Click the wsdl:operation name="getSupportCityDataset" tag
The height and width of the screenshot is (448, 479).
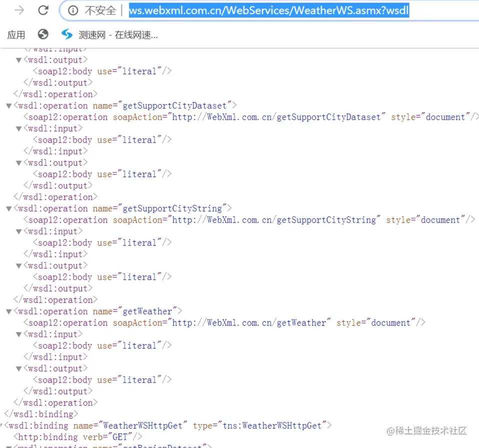(x=125, y=105)
